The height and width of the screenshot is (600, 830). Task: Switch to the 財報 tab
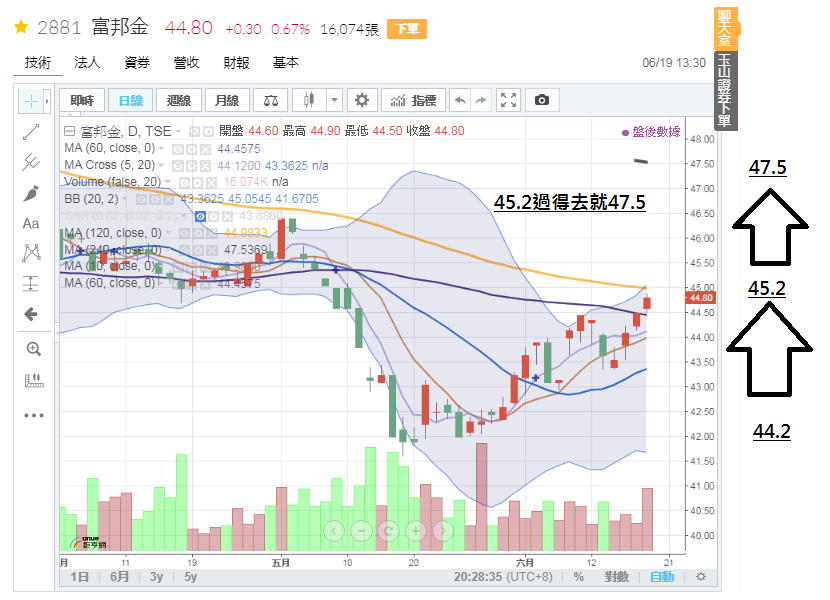pyautogui.click(x=236, y=62)
